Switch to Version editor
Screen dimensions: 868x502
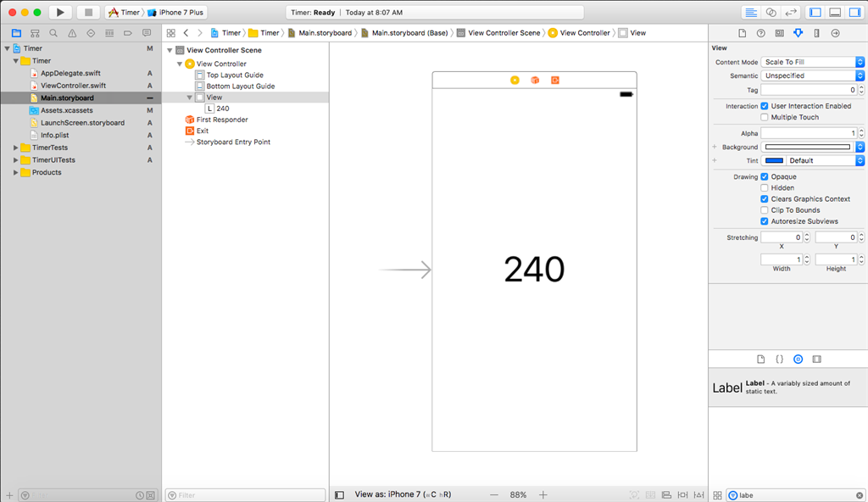[x=791, y=12]
